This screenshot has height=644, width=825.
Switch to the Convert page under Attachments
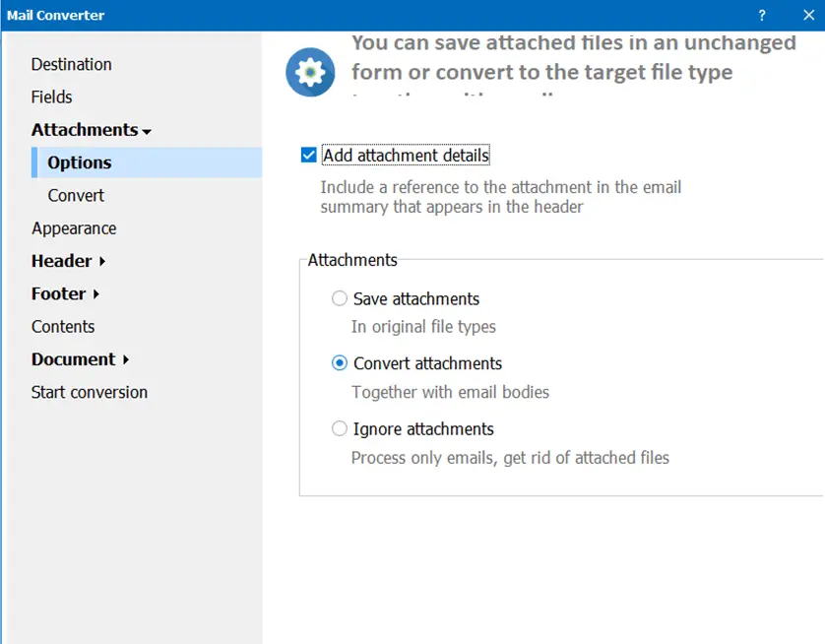[x=76, y=195]
